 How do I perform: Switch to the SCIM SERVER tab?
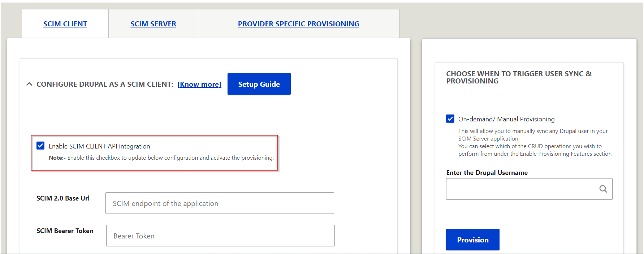(x=153, y=23)
